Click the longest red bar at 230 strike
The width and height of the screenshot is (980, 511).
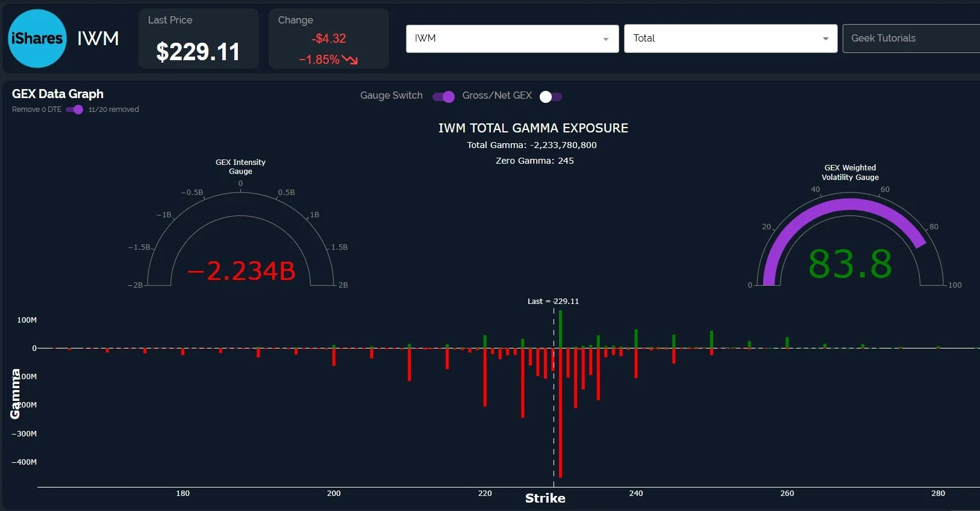tap(561, 413)
